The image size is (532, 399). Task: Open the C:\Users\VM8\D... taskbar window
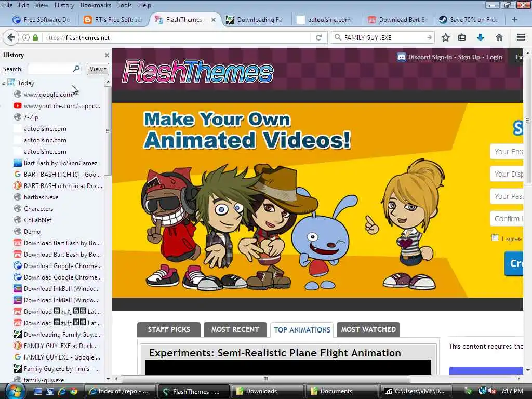(416, 391)
